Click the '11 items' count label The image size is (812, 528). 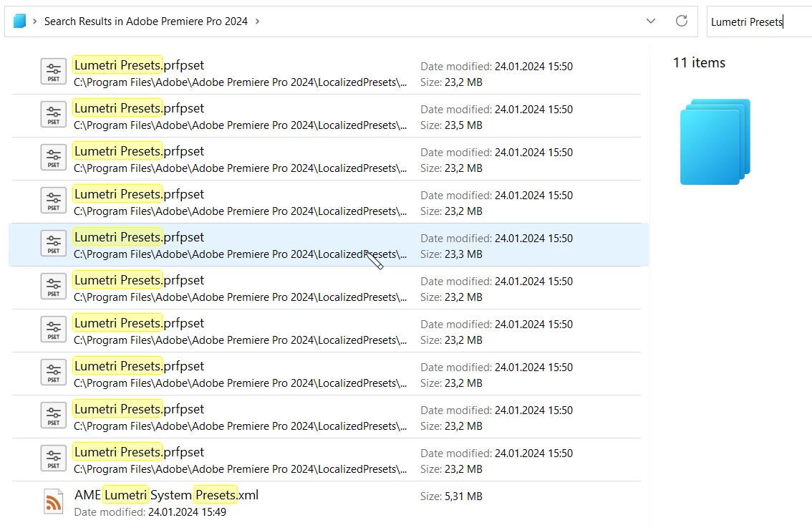point(699,63)
